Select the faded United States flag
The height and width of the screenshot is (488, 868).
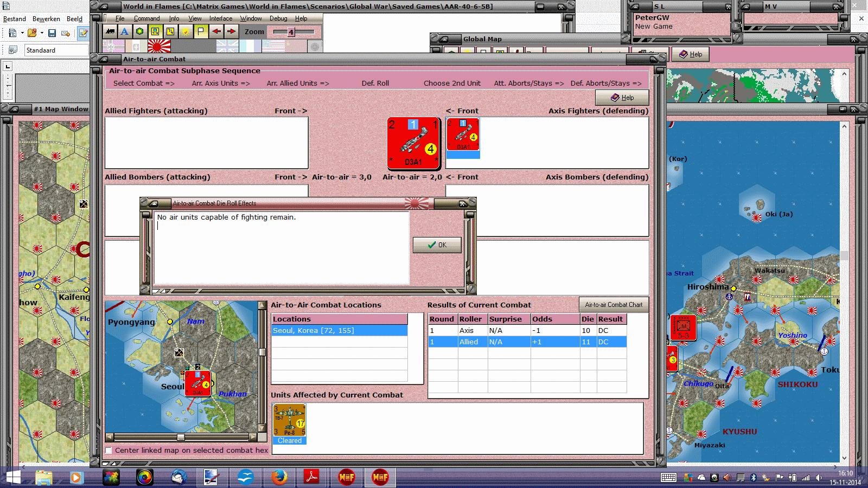(273, 47)
